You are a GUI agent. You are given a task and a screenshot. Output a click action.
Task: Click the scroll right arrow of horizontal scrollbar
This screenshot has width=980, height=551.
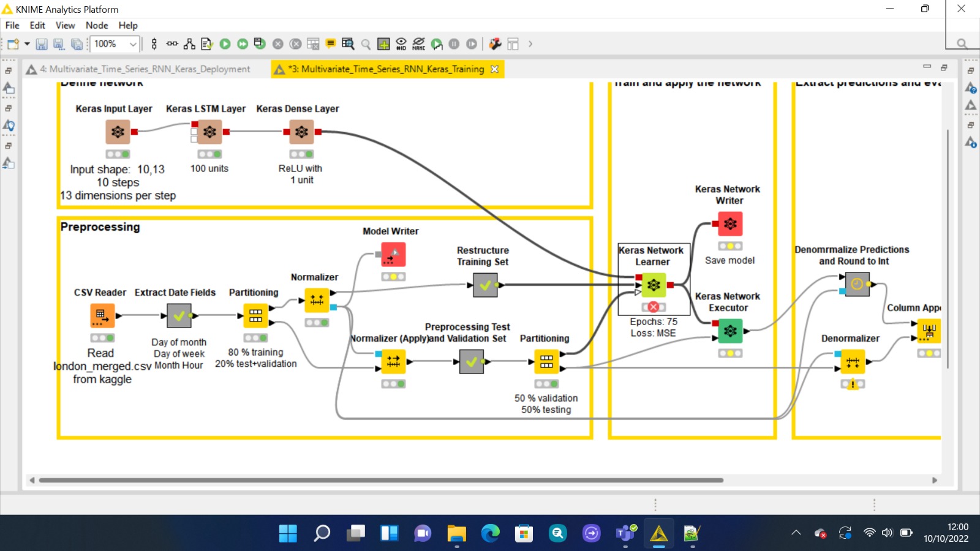[935, 481]
